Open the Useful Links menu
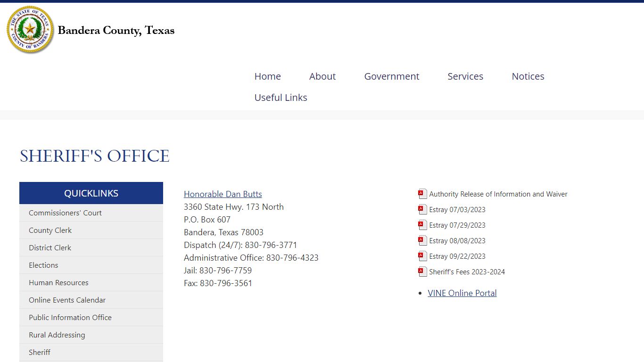 coord(281,98)
